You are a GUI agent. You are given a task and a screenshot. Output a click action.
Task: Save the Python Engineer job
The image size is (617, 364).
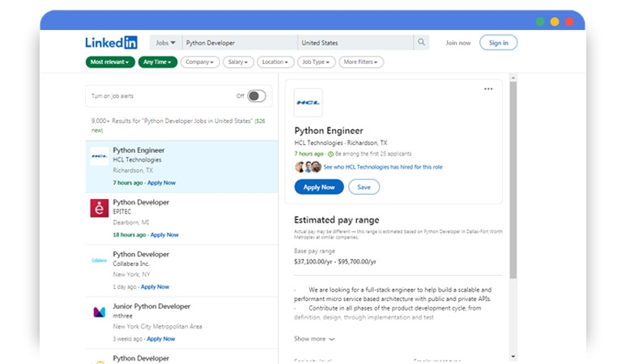tap(364, 187)
